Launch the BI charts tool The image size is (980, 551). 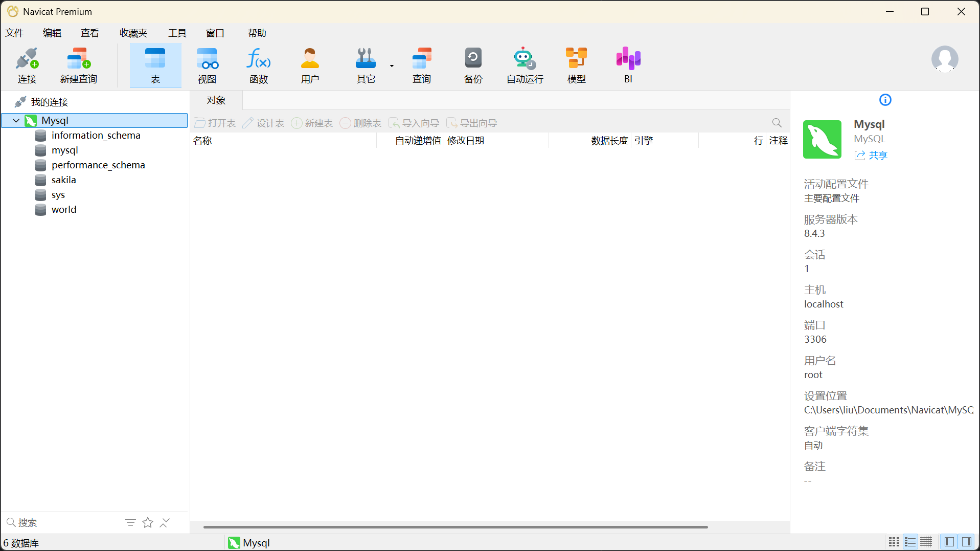(628, 65)
